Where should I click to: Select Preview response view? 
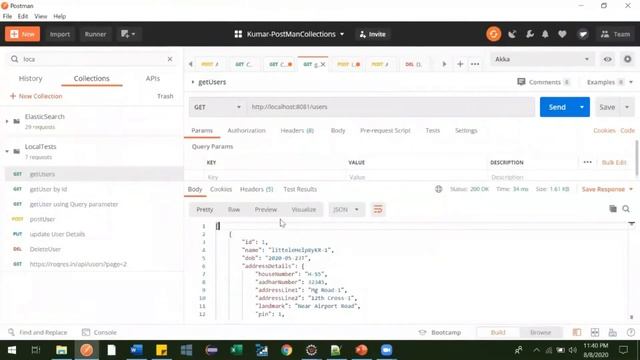pos(266,209)
